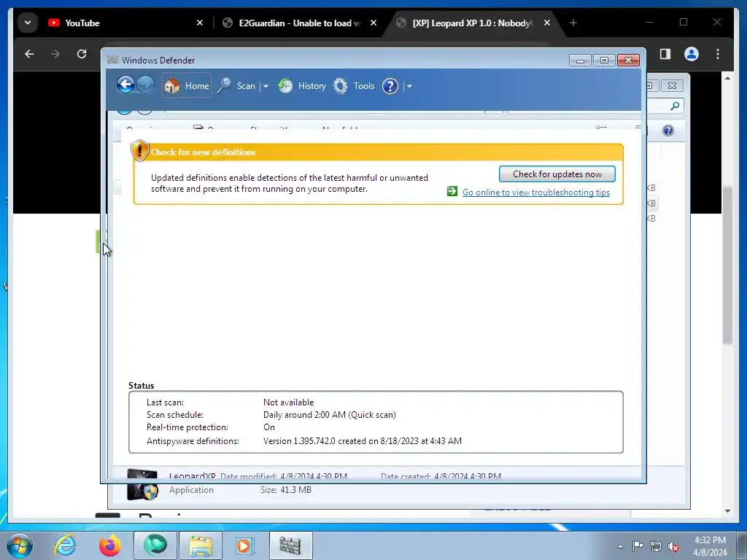Click the browser back button

[29, 54]
